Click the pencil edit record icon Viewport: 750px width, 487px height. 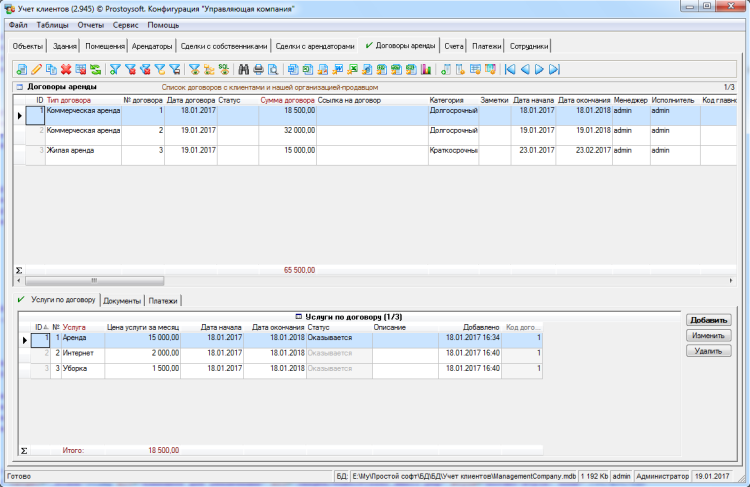36,69
